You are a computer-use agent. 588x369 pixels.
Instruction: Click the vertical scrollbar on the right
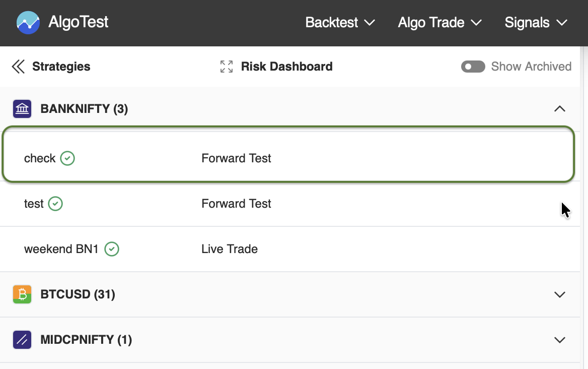tap(584, 202)
